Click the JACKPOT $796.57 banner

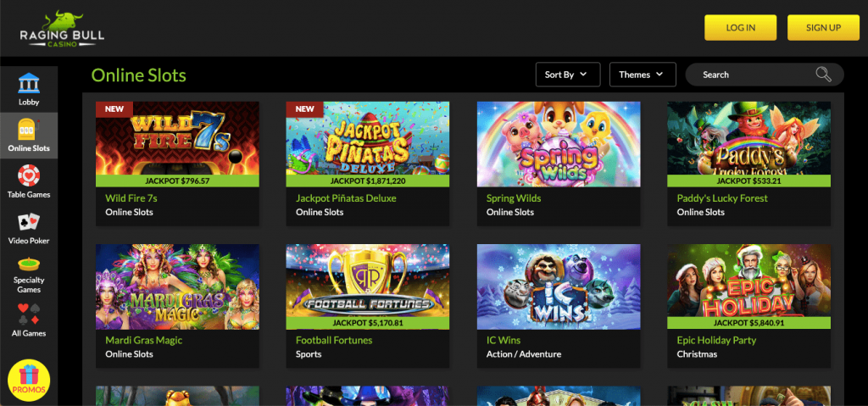tap(177, 181)
